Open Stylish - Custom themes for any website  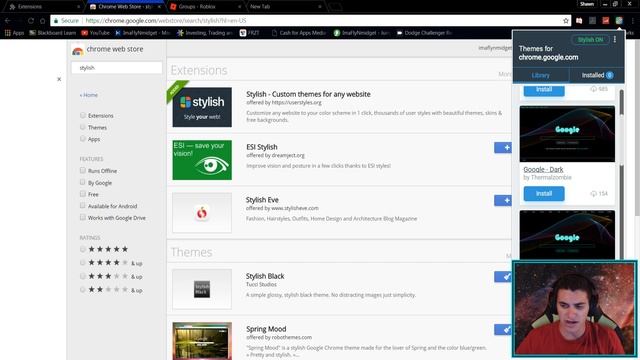(308, 94)
